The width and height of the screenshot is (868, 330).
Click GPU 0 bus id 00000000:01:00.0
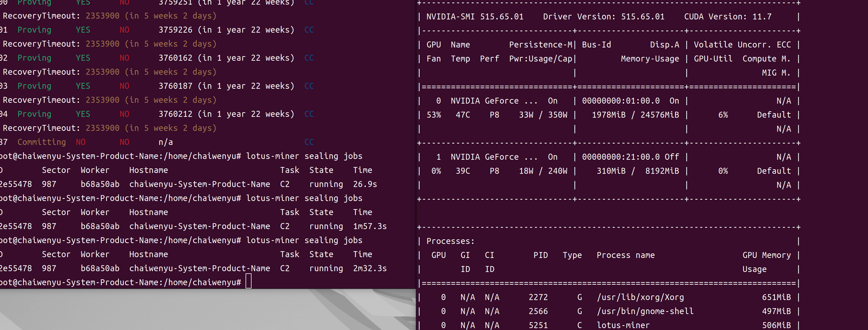pos(621,101)
